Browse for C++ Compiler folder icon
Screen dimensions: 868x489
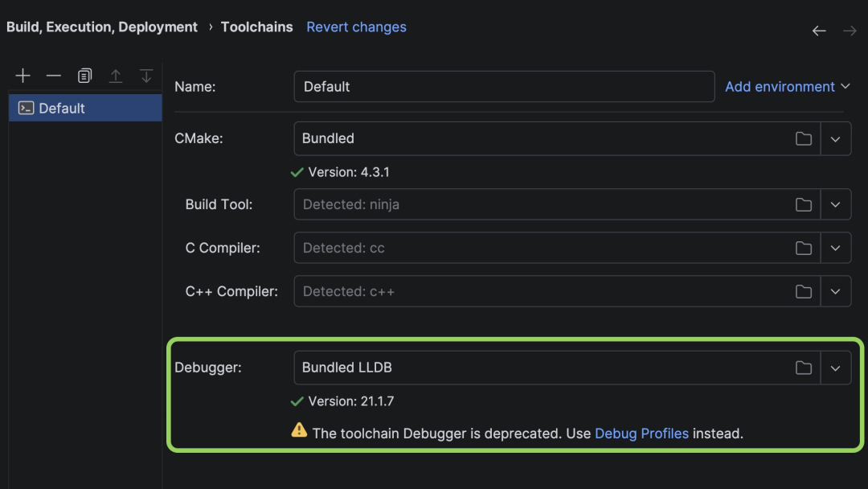tap(804, 291)
